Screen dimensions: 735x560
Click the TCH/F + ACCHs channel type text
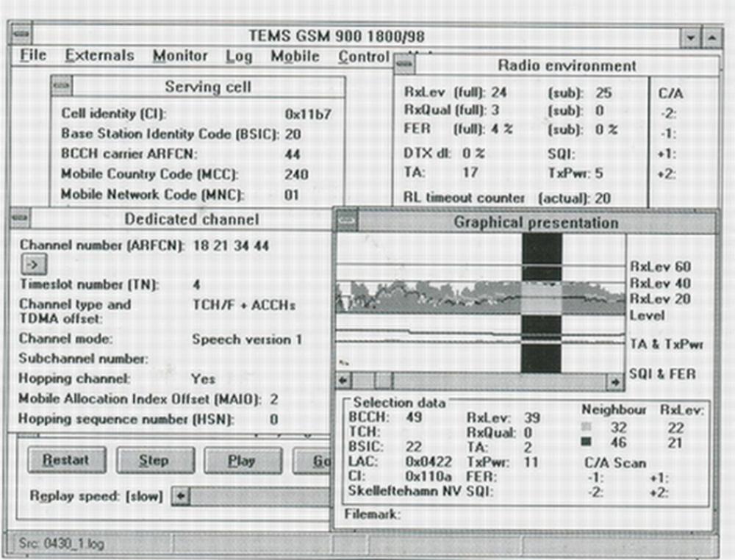pos(244,305)
